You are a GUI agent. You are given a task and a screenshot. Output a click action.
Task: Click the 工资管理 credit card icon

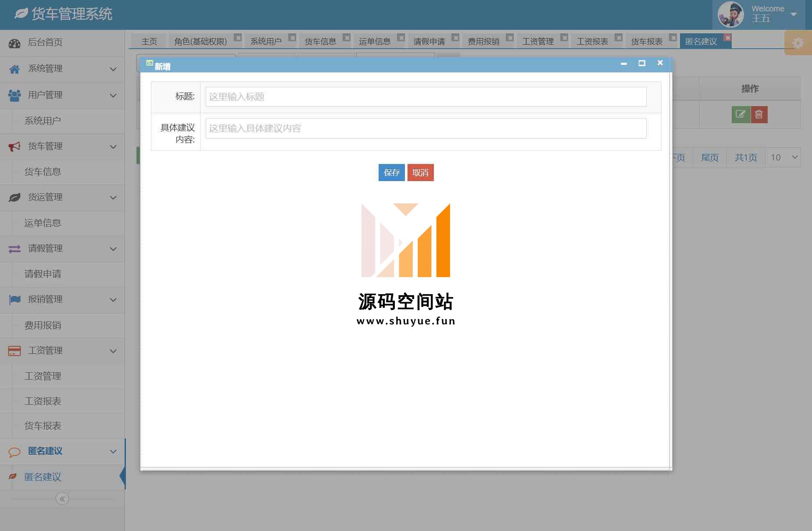[14, 351]
